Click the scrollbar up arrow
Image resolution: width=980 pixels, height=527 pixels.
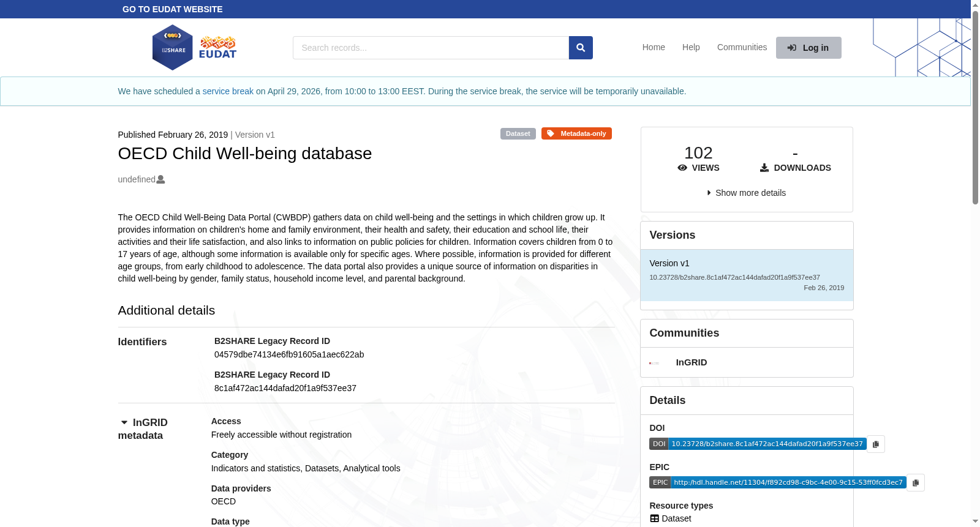pyautogui.click(x=975, y=5)
